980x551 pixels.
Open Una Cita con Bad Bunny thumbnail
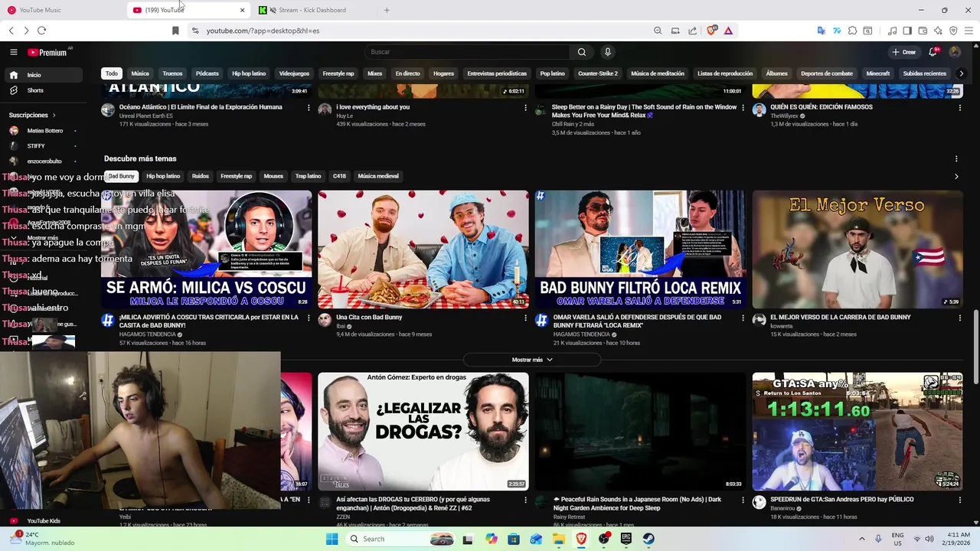tap(423, 249)
